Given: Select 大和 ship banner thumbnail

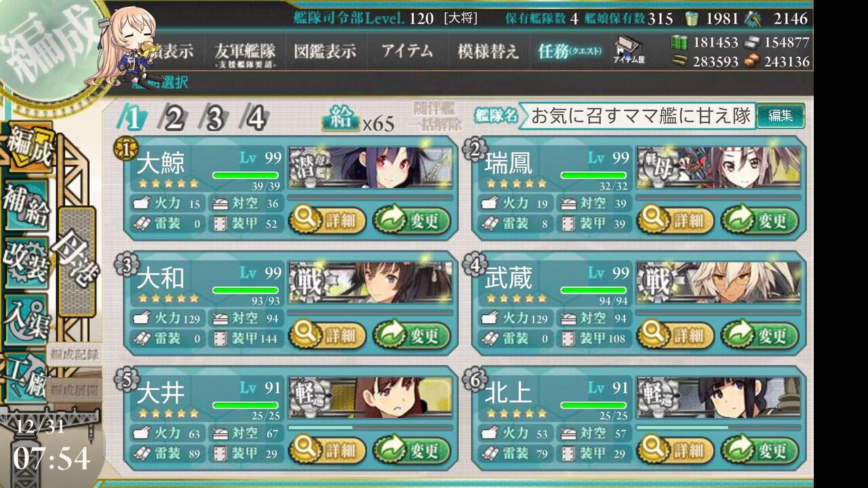Looking at the screenshot, I should point(371,282).
